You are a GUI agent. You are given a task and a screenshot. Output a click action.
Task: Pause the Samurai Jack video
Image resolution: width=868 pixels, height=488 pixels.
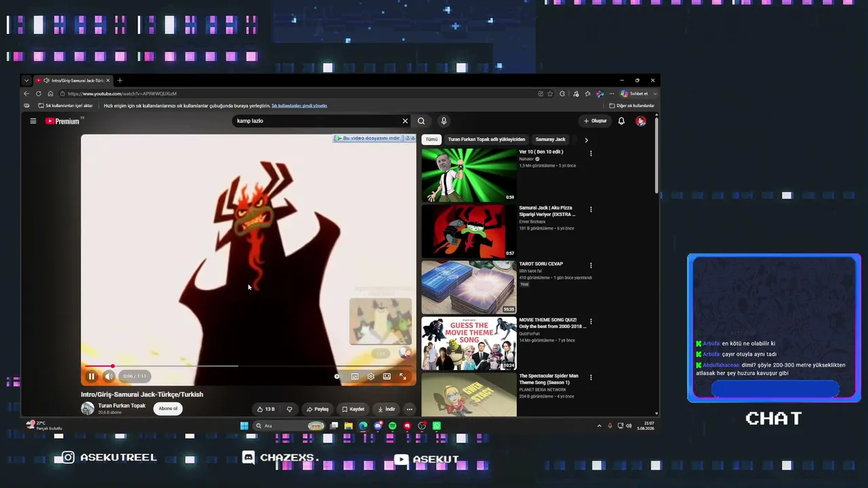click(92, 376)
